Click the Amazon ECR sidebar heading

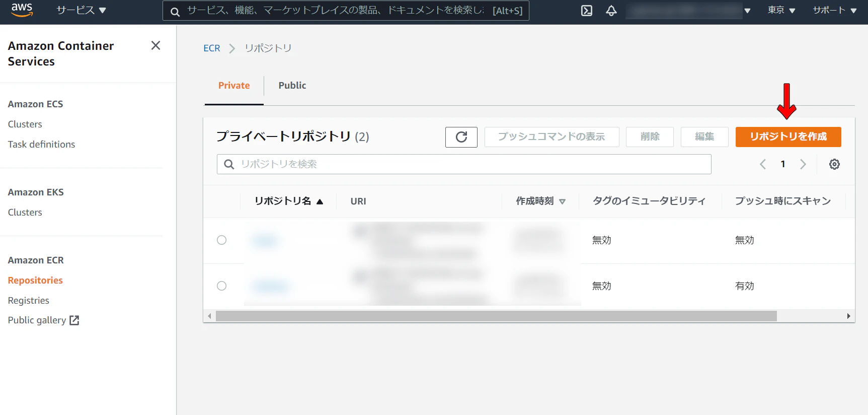pyautogui.click(x=36, y=260)
